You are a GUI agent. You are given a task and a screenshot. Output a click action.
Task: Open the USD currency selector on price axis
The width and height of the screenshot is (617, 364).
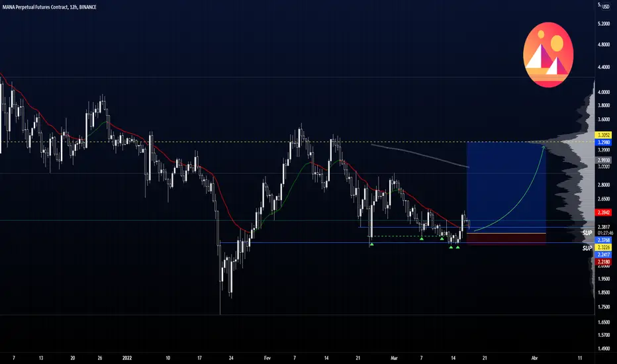click(x=606, y=7)
